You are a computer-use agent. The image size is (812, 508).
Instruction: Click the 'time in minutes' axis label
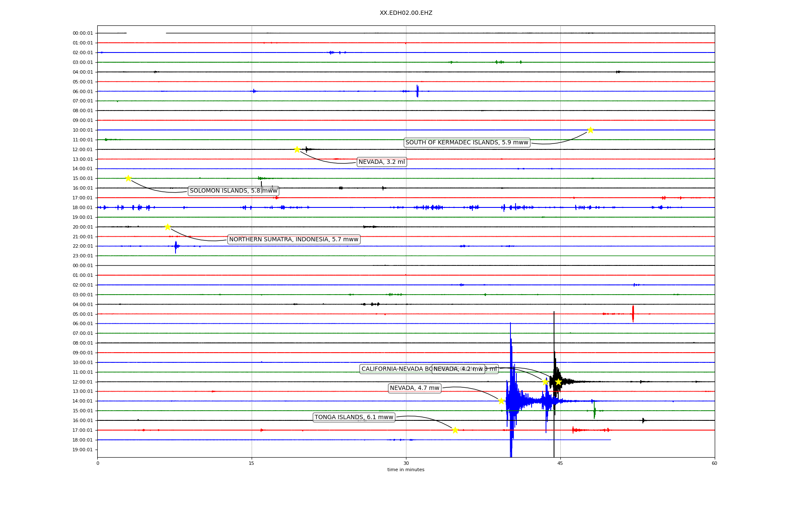(406, 470)
